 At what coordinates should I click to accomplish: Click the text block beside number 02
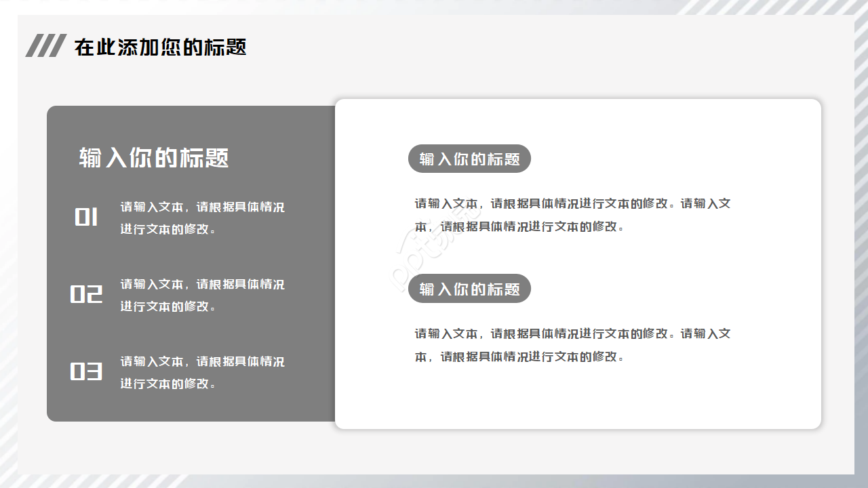click(203, 295)
